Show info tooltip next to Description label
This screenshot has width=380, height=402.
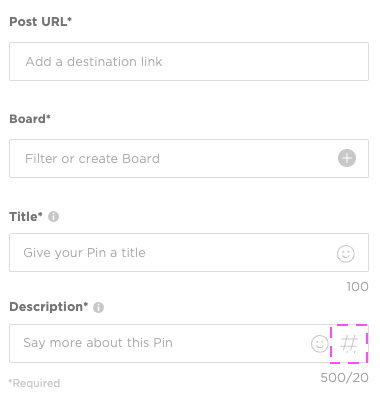pyautogui.click(x=98, y=307)
